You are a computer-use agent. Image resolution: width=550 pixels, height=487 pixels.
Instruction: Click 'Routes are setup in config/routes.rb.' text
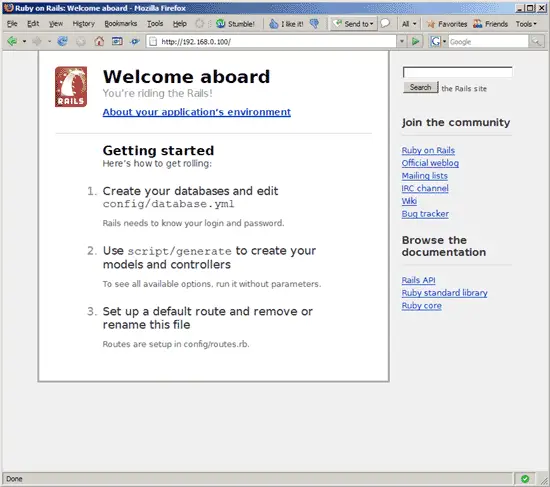[x=176, y=344]
